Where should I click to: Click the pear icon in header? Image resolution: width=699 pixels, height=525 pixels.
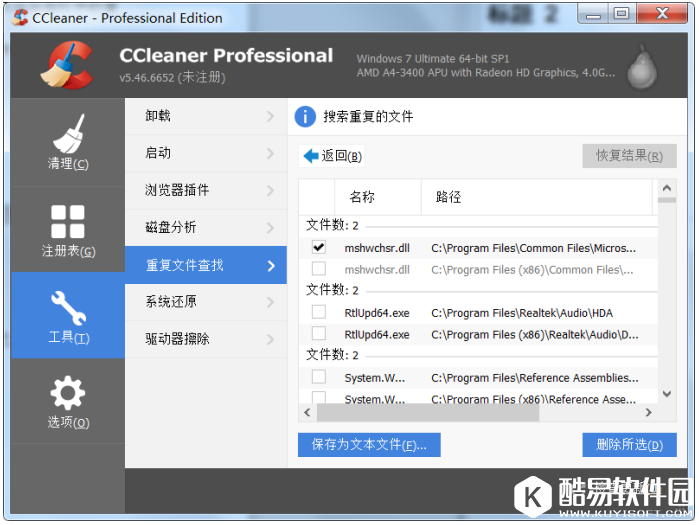point(641,65)
